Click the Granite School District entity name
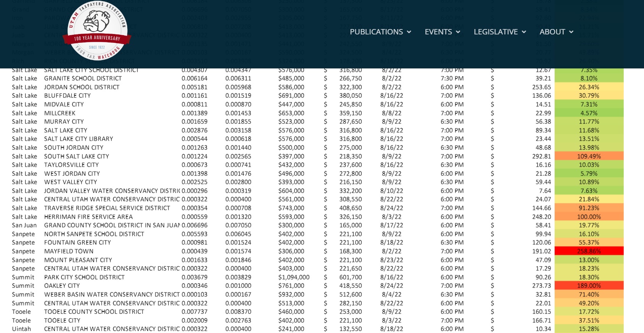This screenshot has height=333, width=644. coord(83,78)
